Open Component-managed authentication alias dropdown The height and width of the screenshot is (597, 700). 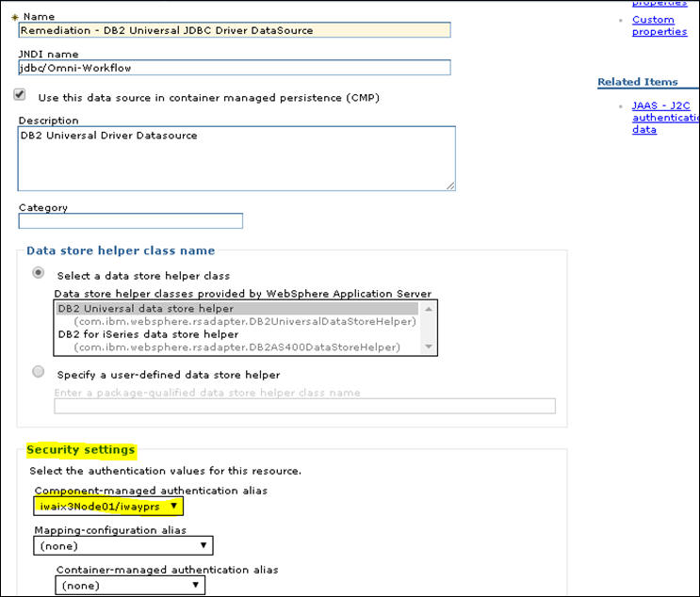[108, 507]
